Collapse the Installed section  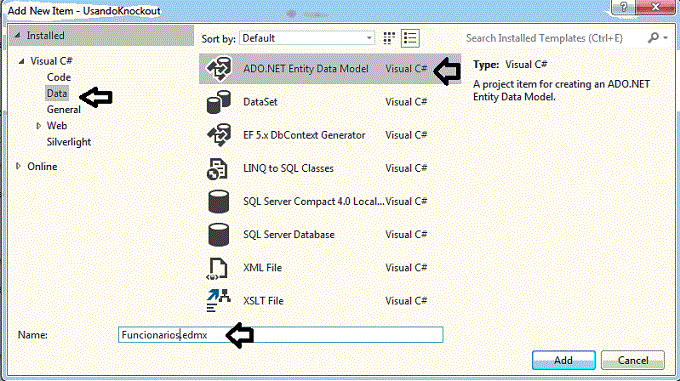coord(17,36)
